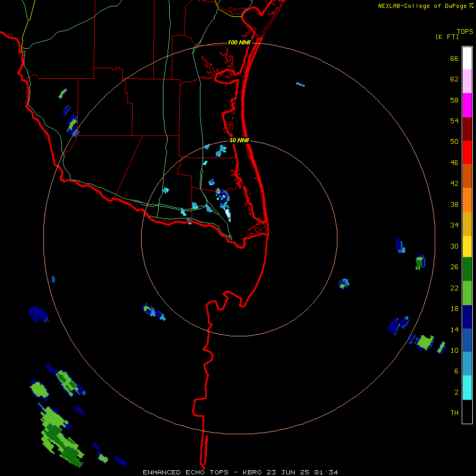Click the '14' legend value label
Screen dimensions: 476x476
coord(454,329)
